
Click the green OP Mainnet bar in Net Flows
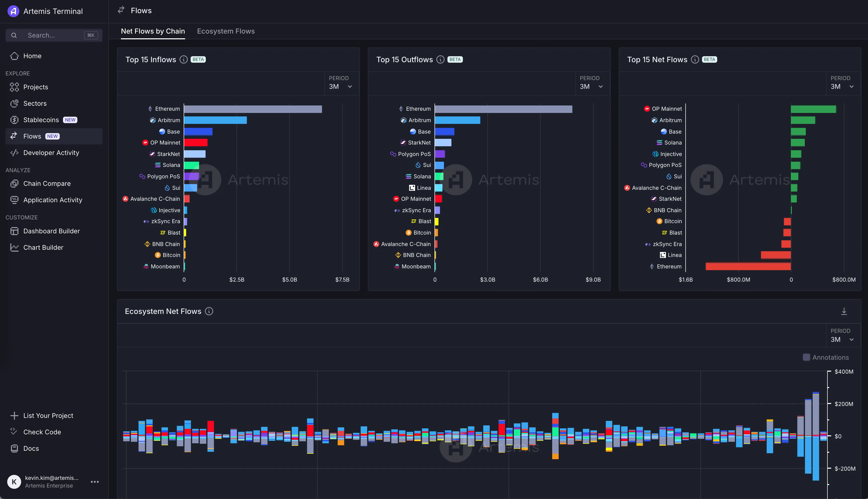click(x=814, y=109)
